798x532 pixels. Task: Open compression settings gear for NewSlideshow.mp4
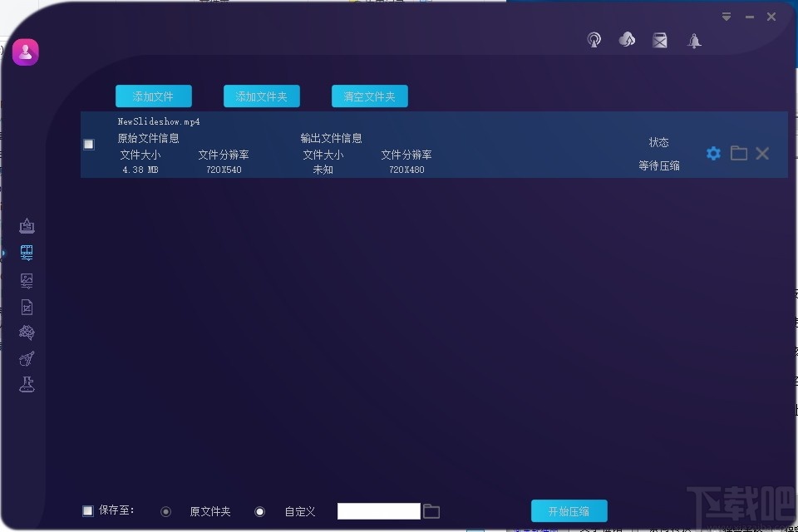(x=713, y=153)
